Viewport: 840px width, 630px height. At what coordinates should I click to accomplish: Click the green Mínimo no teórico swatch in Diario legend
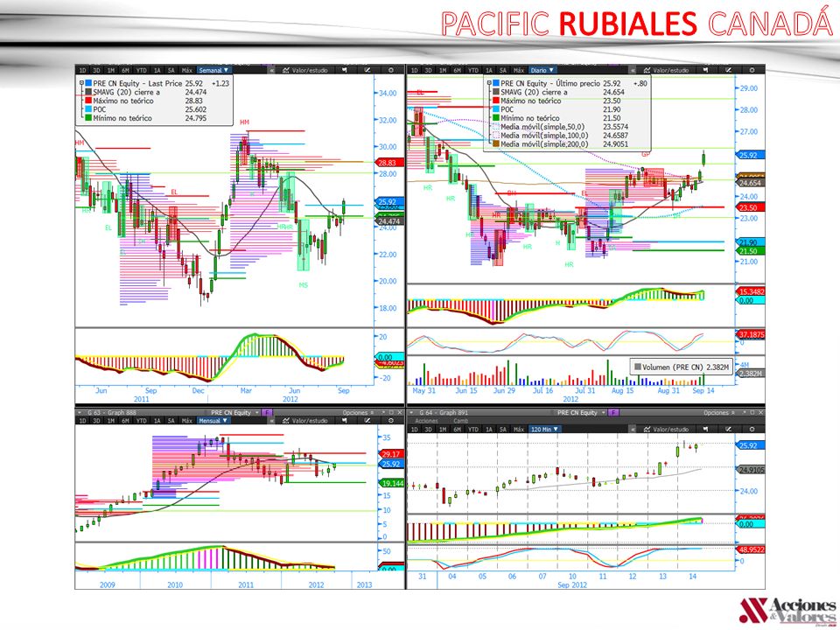pos(495,118)
